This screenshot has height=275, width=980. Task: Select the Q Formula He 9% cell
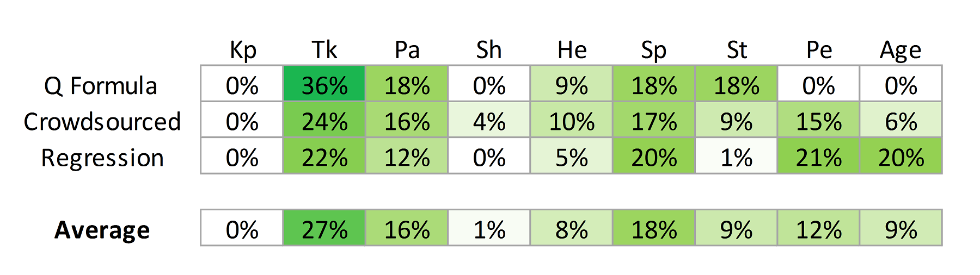(571, 84)
